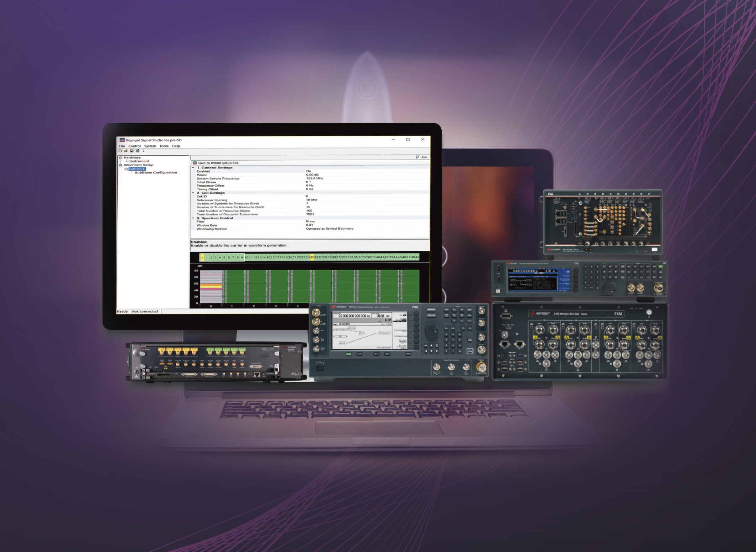
Task: Click the Initial Phase property row
Action: click(310, 182)
